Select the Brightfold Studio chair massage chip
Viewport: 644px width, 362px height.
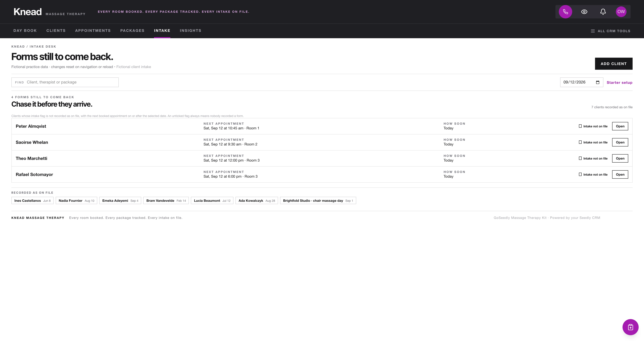(318, 201)
